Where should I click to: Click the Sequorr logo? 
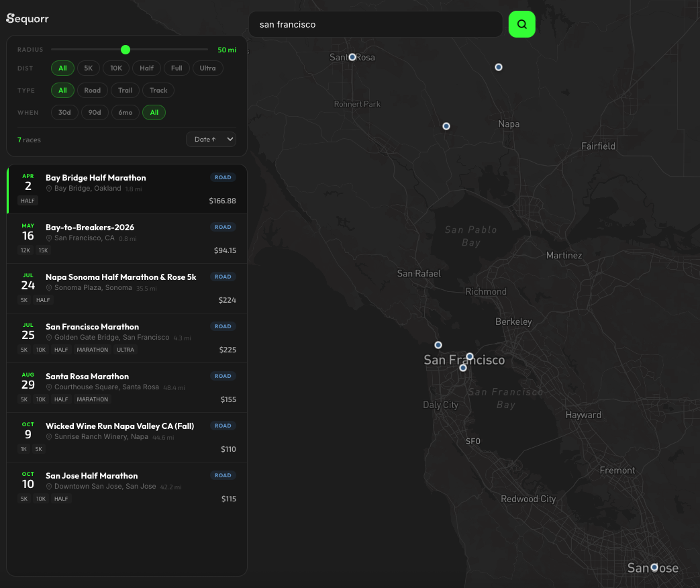pyautogui.click(x=28, y=19)
